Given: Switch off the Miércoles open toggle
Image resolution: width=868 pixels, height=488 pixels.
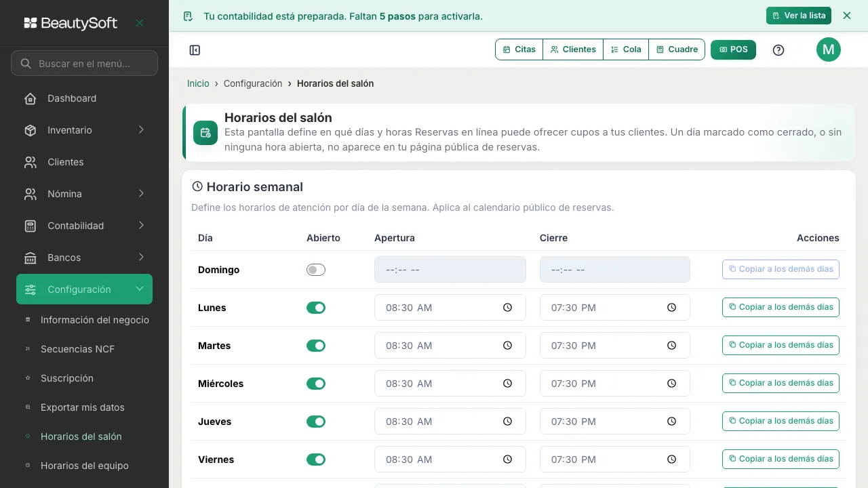Looking at the screenshot, I should click(x=316, y=384).
